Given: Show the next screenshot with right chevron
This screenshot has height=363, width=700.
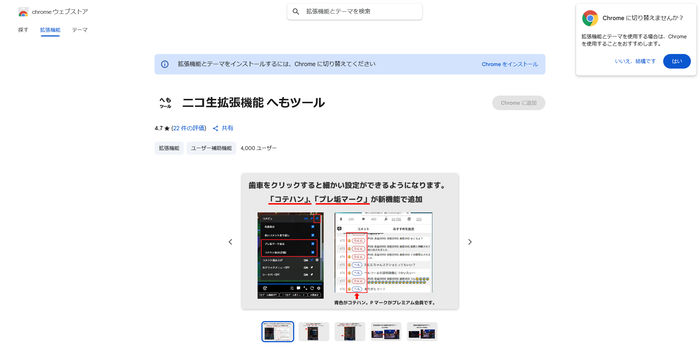Looking at the screenshot, I should (470, 242).
